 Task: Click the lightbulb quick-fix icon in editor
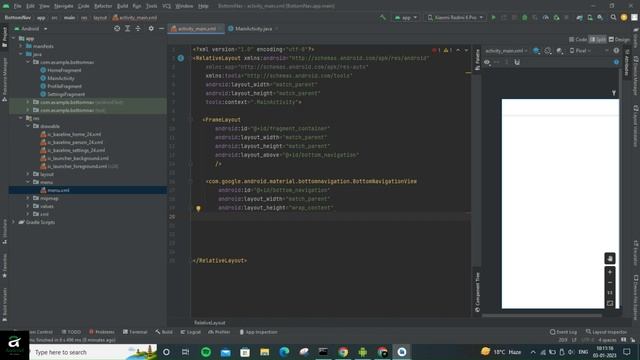198,209
